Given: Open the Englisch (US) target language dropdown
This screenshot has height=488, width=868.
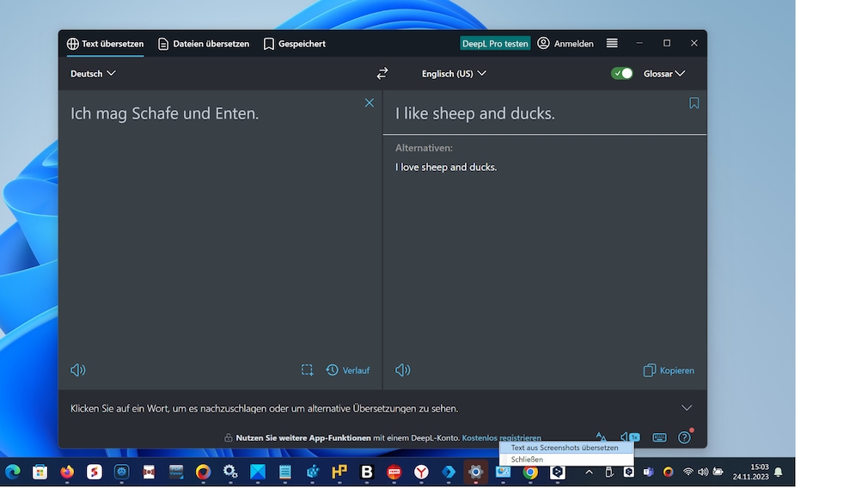Looking at the screenshot, I should (454, 74).
